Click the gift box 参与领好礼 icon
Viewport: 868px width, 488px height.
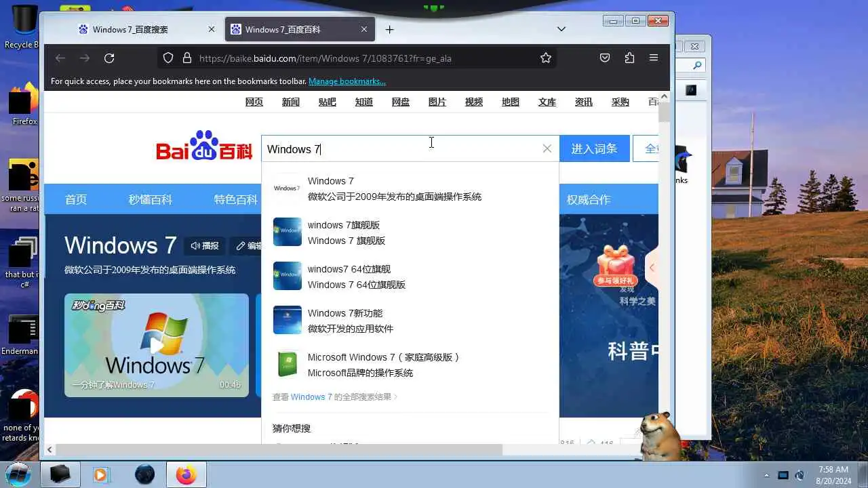(614, 265)
